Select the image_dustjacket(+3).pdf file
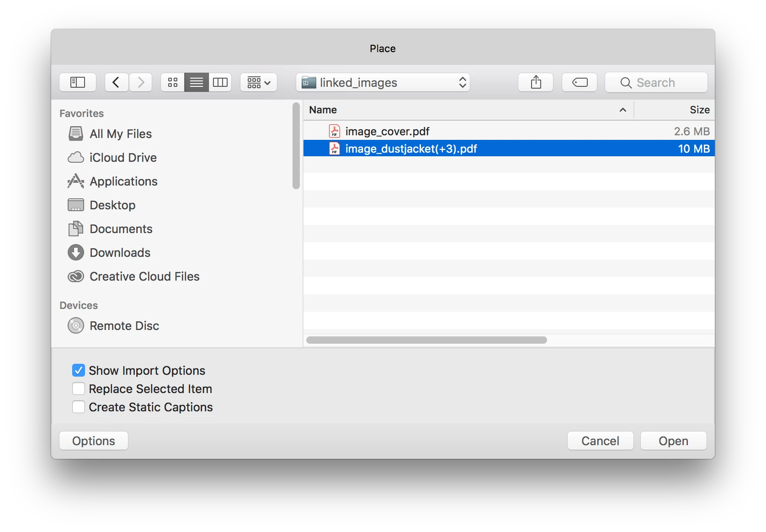This screenshot has width=766, height=532. tap(509, 149)
